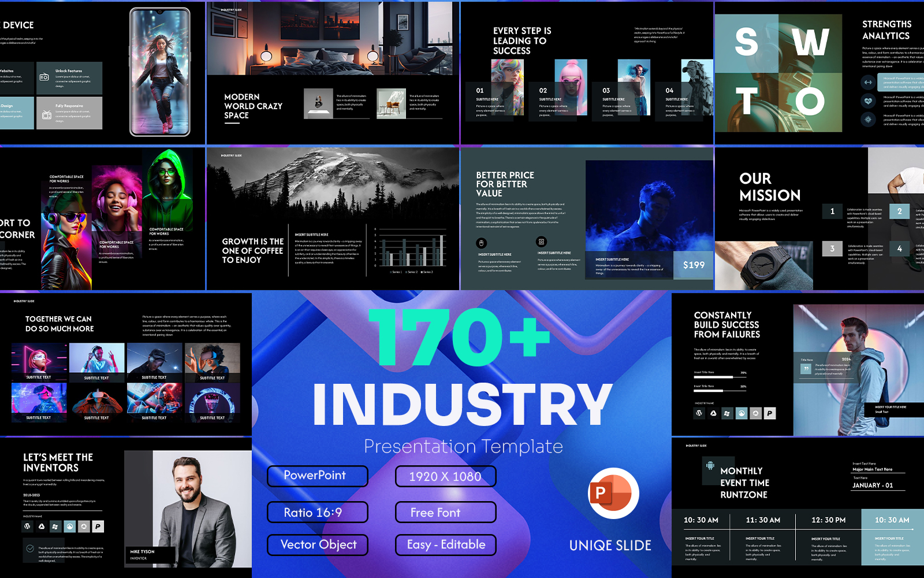
Task: Click number 4 box in Our Mission slide
Action: [900, 249]
